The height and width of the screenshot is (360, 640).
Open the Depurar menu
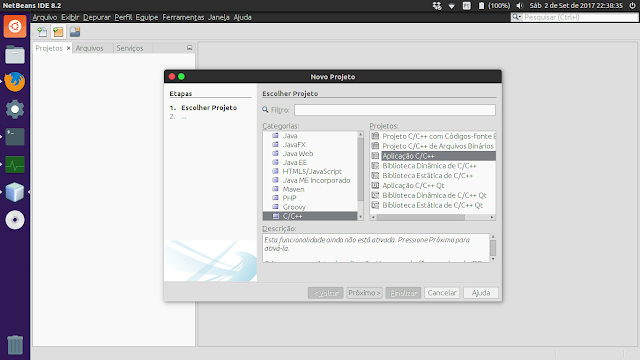(97, 17)
